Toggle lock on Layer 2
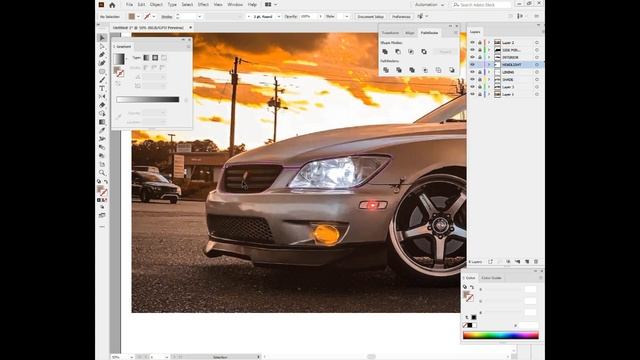This screenshot has height=360, width=640. coord(480,42)
